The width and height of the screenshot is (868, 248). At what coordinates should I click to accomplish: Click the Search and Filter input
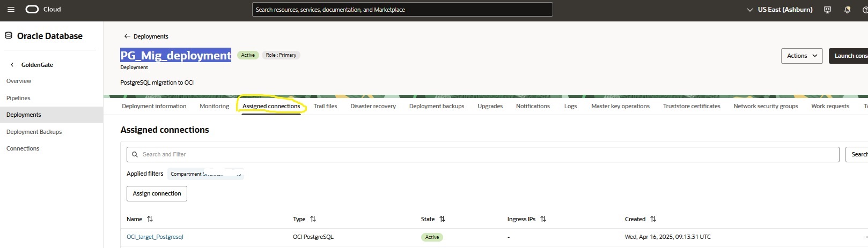(483, 154)
